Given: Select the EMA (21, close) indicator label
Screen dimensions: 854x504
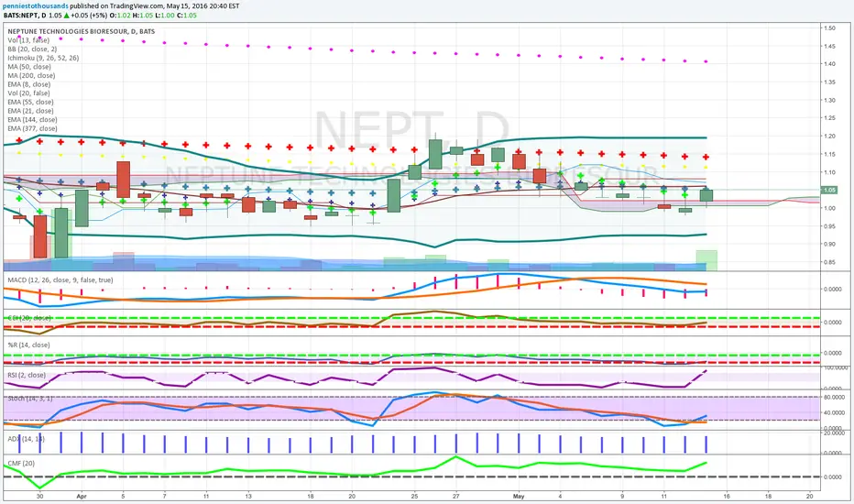Looking at the screenshot, I should coord(30,111).
